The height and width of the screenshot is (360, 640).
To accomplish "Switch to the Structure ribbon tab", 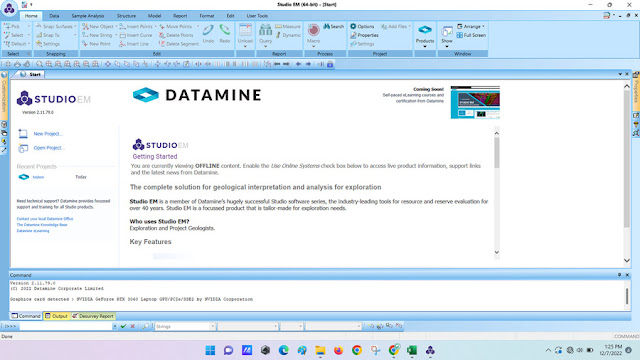I will (126, 16).
